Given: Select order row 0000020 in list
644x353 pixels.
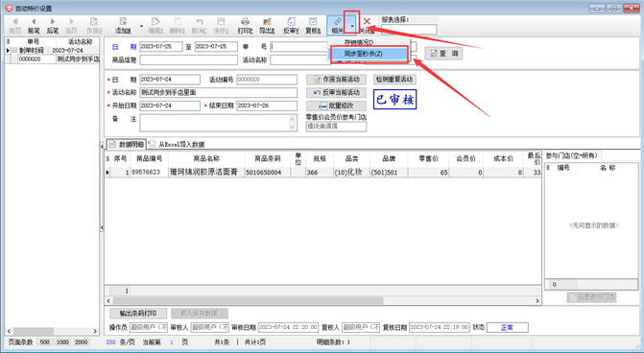Looking at the screenshot, I should 52,59.
